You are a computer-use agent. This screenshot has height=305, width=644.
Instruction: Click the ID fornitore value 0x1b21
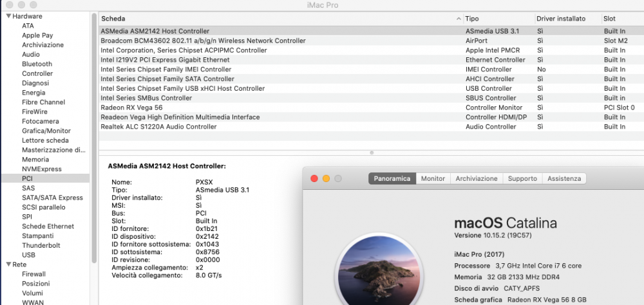207,228
